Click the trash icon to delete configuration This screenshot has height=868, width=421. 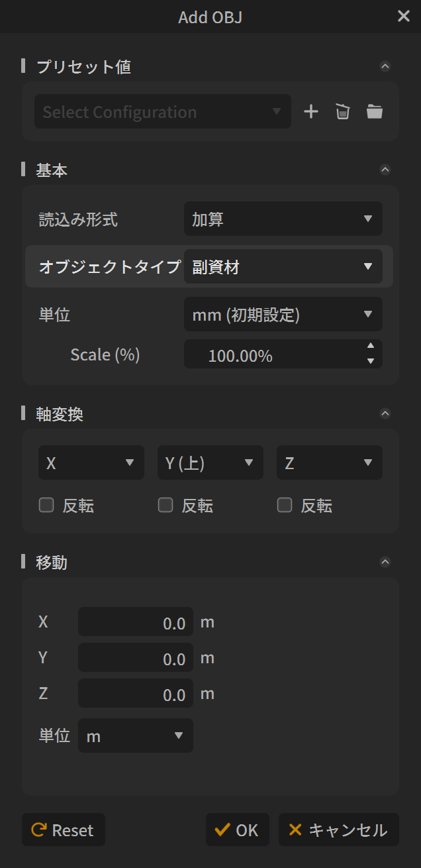point(342,111)
